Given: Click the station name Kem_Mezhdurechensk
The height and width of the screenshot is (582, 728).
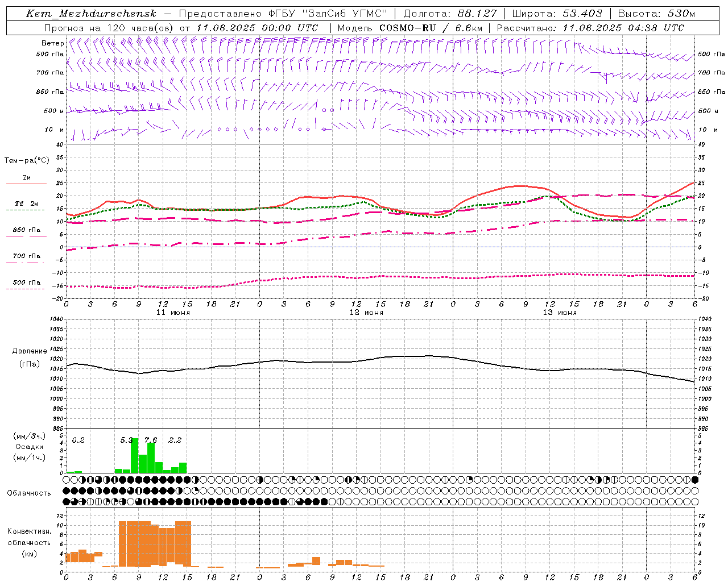Looking at the screenshot, I should point(91,14).
